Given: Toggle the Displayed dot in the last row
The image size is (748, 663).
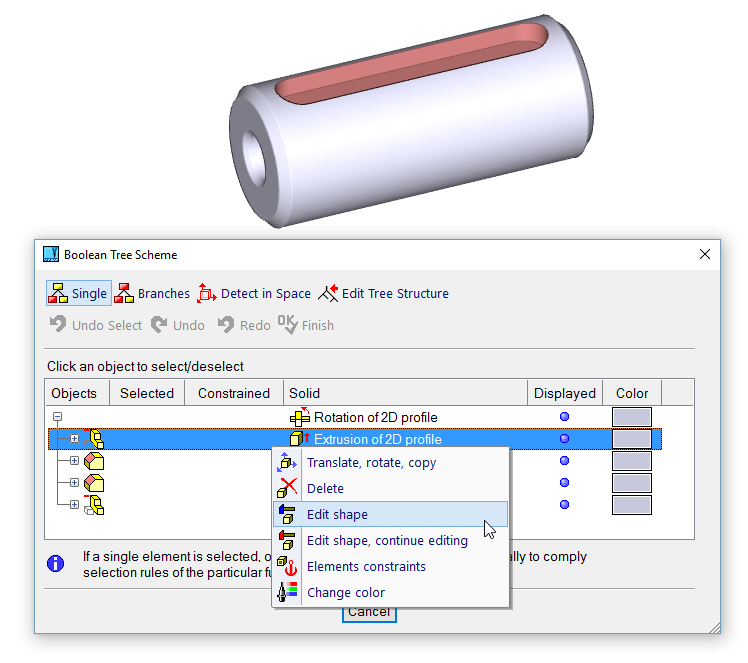Looking at the screenshot, I should (x=564, y=505).
